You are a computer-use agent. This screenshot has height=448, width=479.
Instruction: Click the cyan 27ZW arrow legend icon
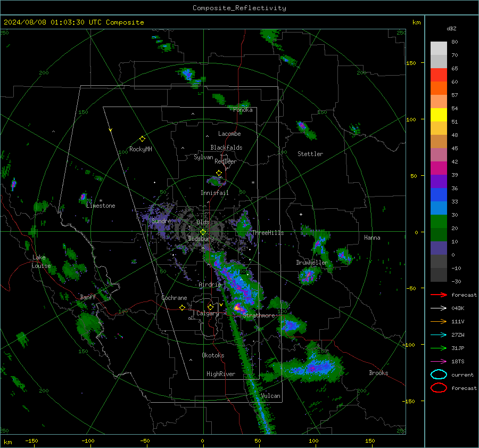pyautogui.click(x=439, y=335)
